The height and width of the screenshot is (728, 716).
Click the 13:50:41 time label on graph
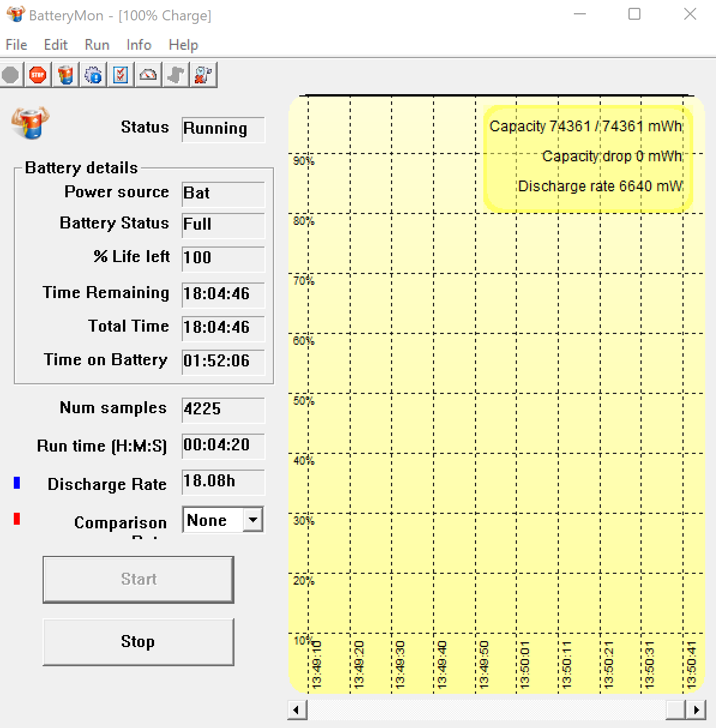[691, 664]
